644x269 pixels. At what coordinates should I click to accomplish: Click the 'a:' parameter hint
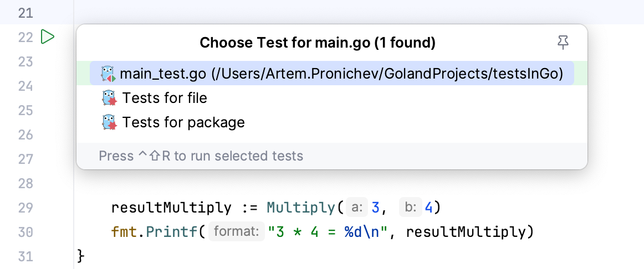coord(357,208)
